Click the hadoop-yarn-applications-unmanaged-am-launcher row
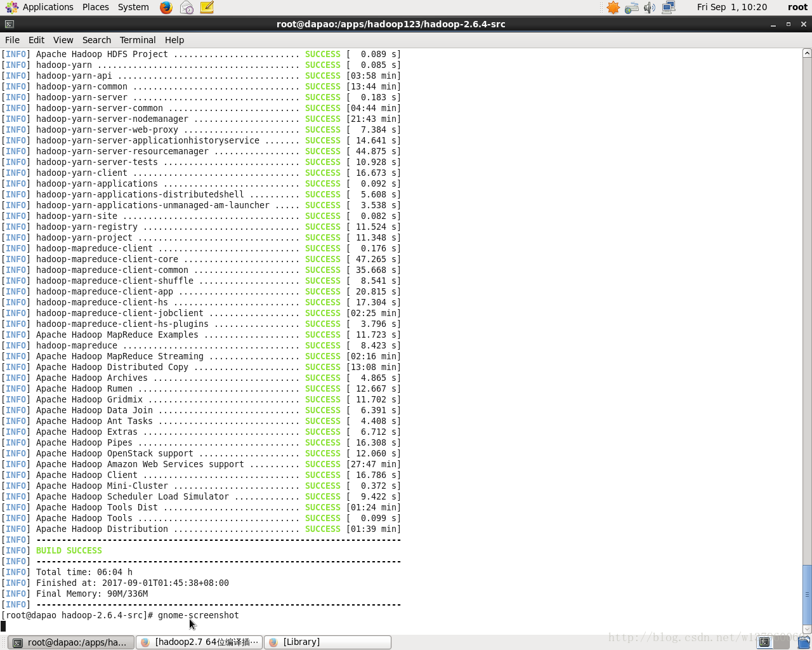 pos(201,205)
